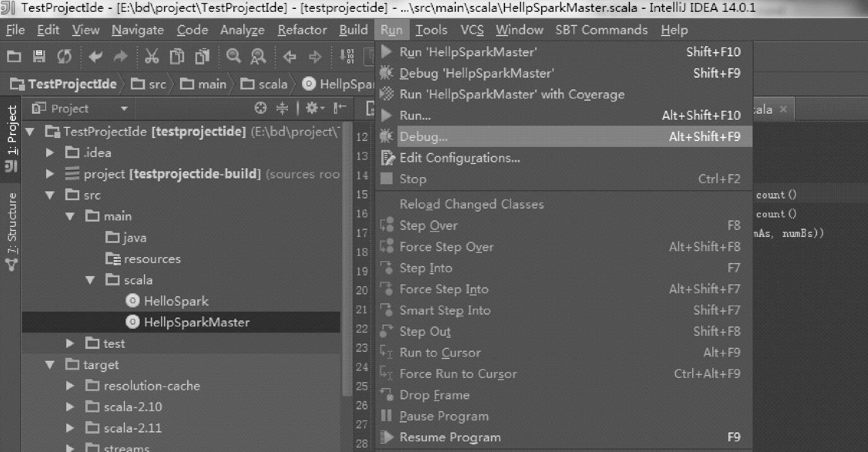Open the Project panel gear settings
868x452 pixels.
pos(314,108)
